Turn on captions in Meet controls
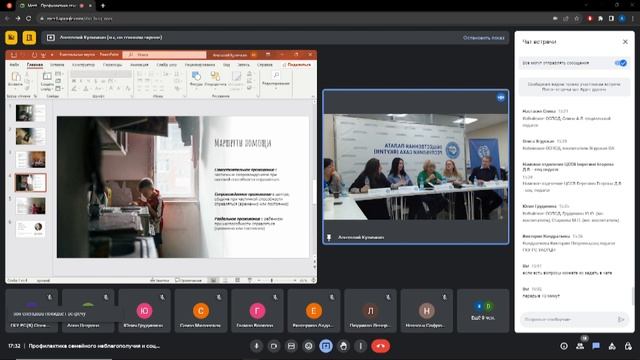 291,346
